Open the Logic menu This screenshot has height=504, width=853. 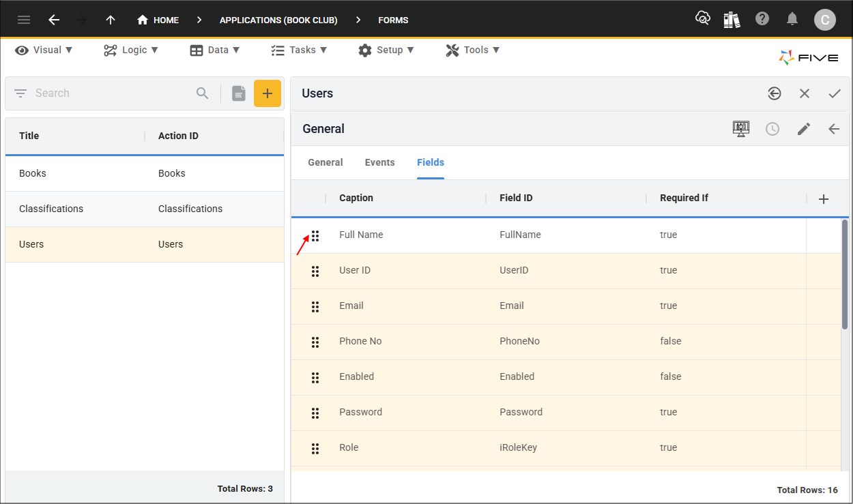[x=131, y=50]
